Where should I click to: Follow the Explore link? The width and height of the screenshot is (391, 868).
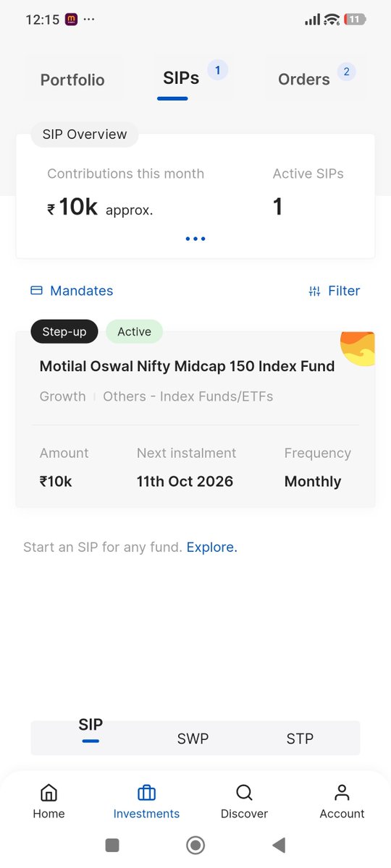[x=212, y=548]
